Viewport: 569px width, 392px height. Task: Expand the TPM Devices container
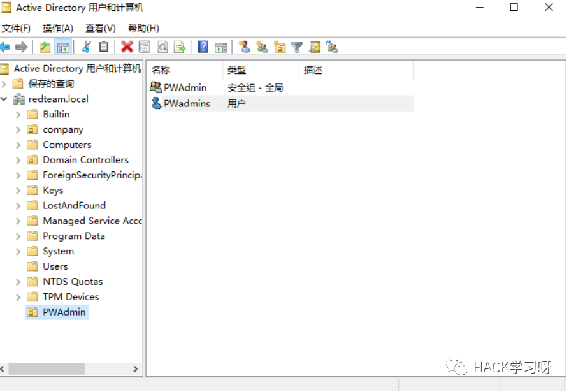(18, 297)
